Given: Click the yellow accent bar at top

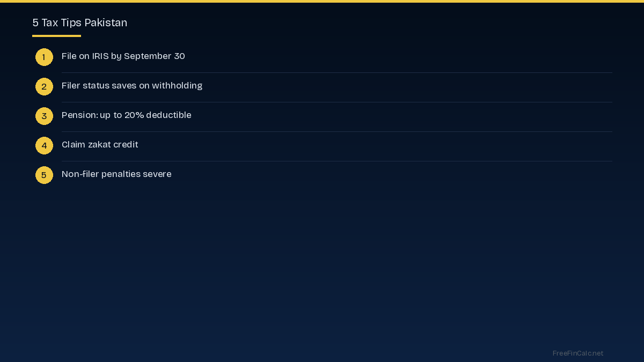Looking at the screenshot, I should pos(322,1).
